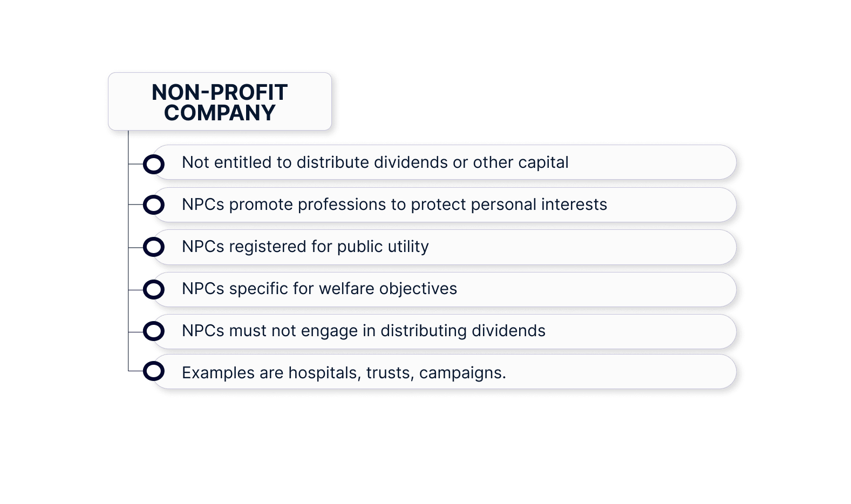Click the 'NON-PROFIT COMPANY' header box
Viewport: 851px width, 504px height.
point(220,101)
